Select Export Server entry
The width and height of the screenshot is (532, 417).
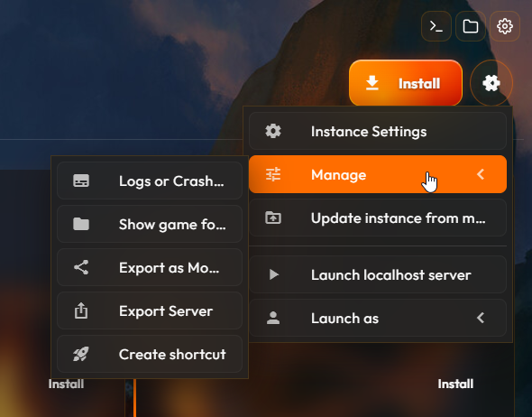point(150,310)
